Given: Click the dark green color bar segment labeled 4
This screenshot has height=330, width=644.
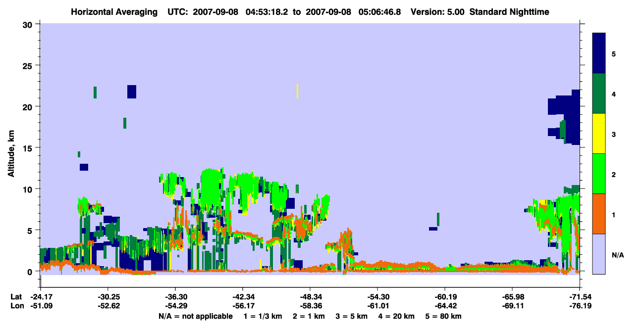Looking at the screenshot, I should pos(599,94).
